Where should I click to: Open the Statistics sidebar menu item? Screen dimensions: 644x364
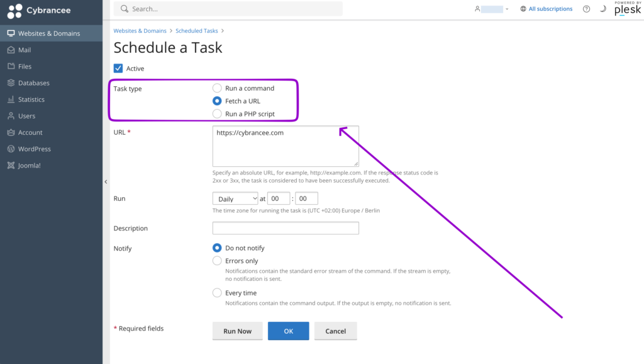pyautogui.click(x=52, y=99)
